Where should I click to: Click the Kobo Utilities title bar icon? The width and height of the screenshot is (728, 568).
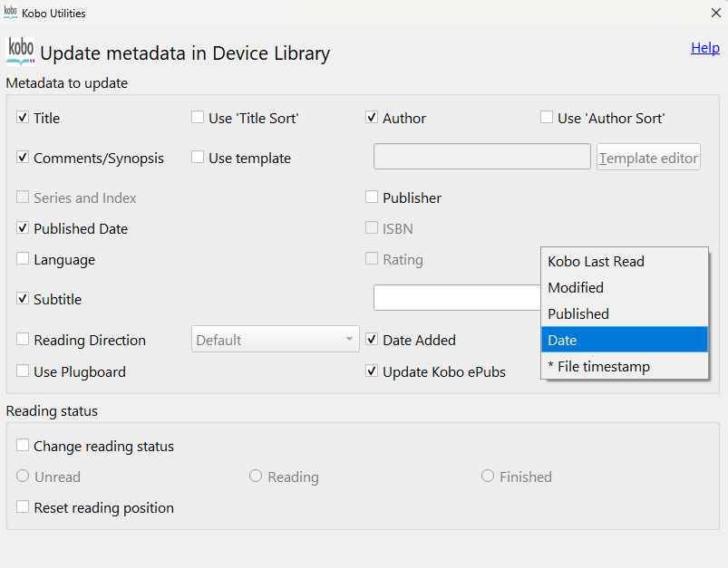pyautogui.click(x=11, y=13)
